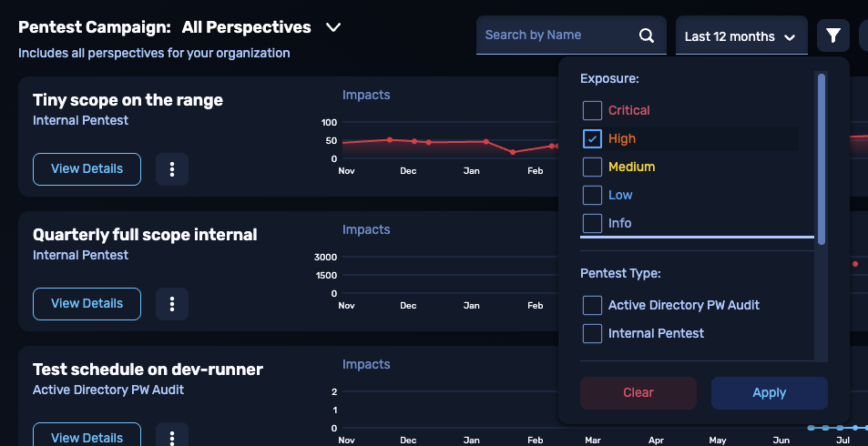This screenshot has height=446, width=868.
Task: Check Internal Pentest type filter
Action: tap(592, 333)
